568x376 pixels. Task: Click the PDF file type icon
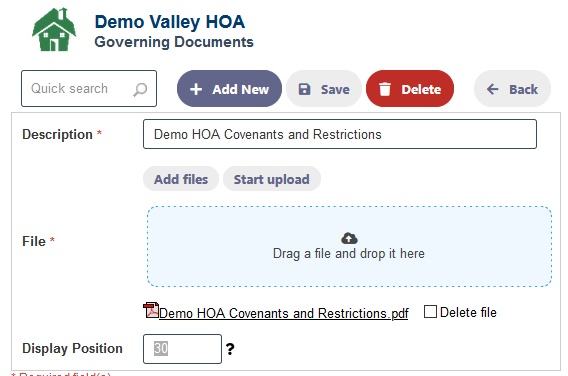pos(151,310)
